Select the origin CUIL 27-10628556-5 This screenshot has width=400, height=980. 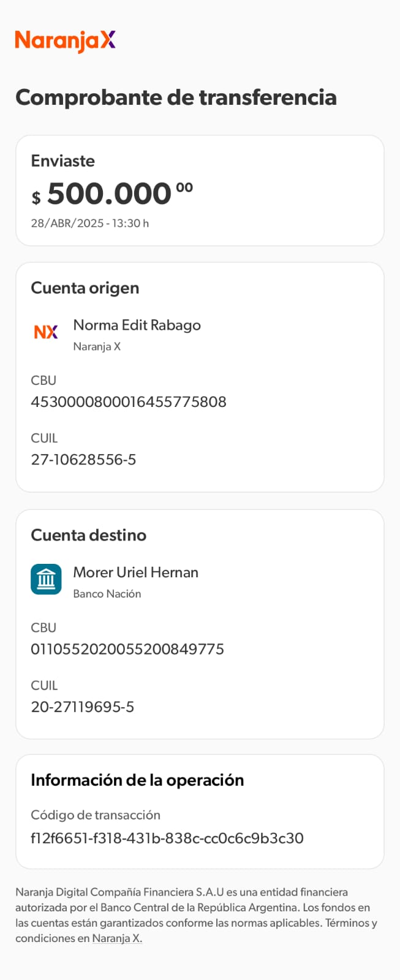point(83,460)
